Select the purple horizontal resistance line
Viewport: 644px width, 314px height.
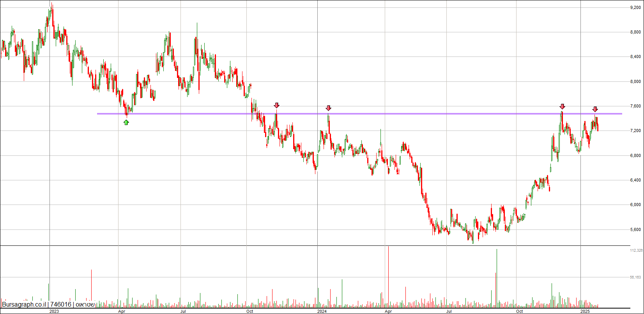[x=359, y=114]
